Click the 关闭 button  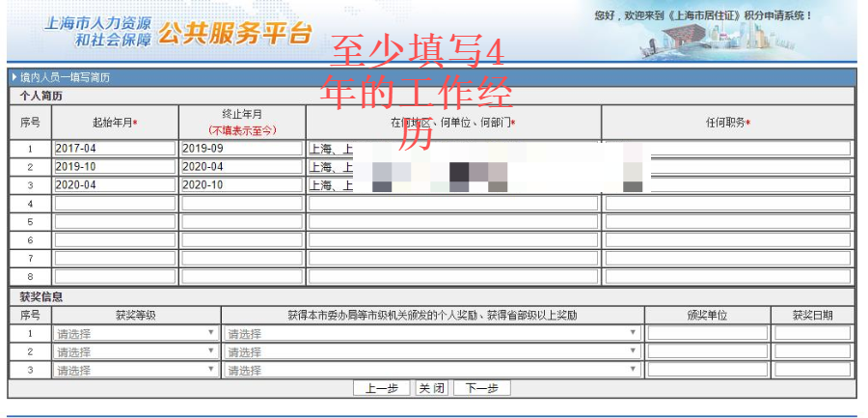432,388
